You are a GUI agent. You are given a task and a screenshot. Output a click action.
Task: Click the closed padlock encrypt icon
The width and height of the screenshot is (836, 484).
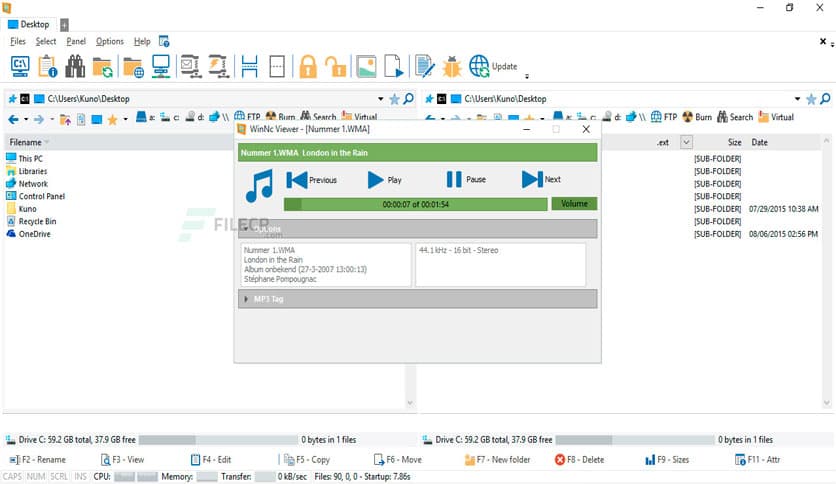[308, 67]
